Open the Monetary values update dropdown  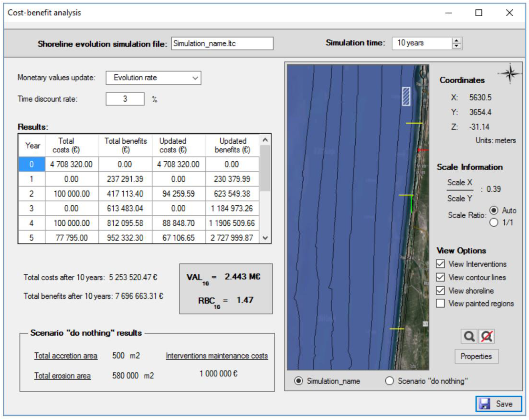click(x=153, y=78)
